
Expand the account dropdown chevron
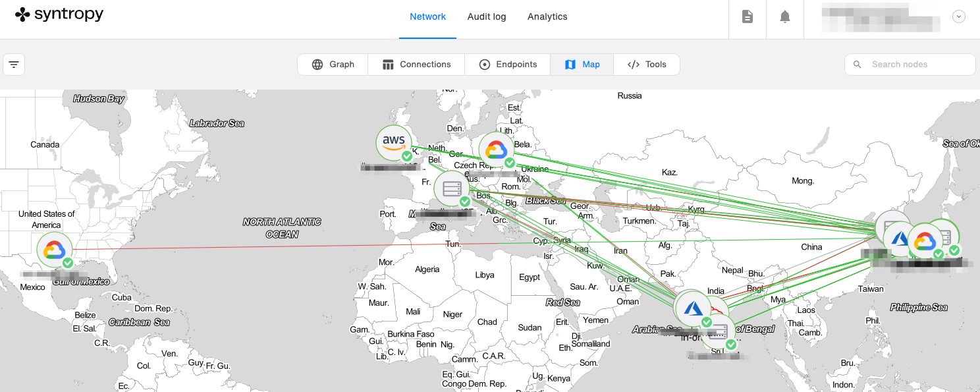pyautogui.click(x=959, y=17)
